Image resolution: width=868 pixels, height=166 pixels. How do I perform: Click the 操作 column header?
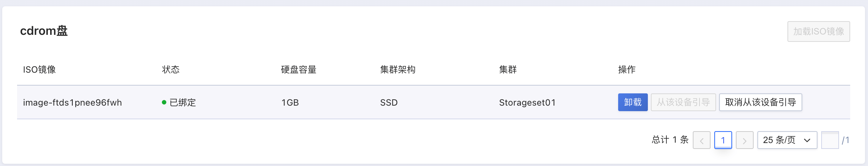pyautogui.click(x=627, y=70)
